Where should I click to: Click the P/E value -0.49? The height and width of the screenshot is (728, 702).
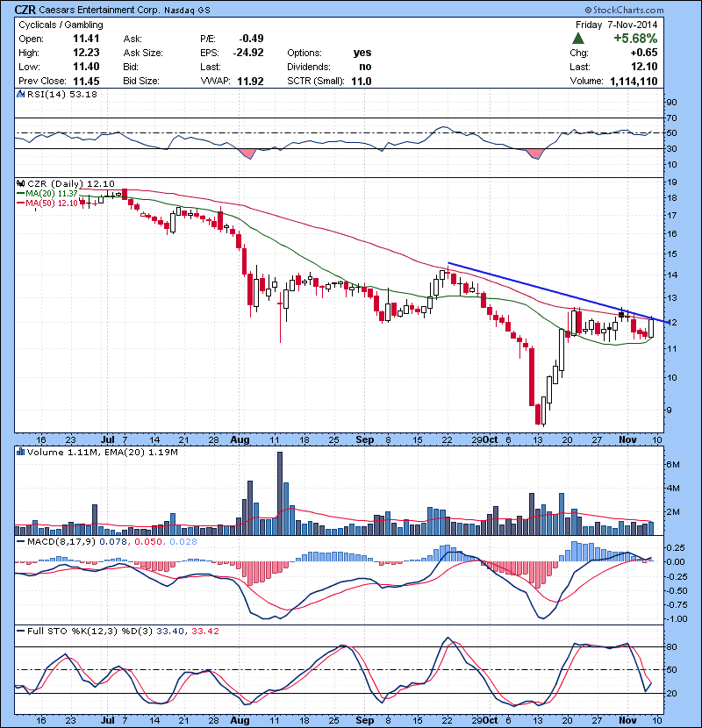(251, 39)
